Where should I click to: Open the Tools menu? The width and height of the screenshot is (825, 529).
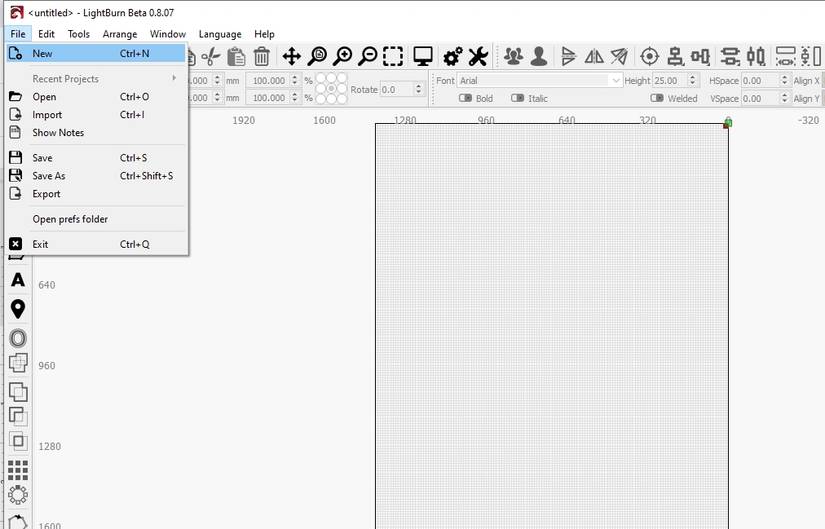pyautogui.click(x=79, y=34)
